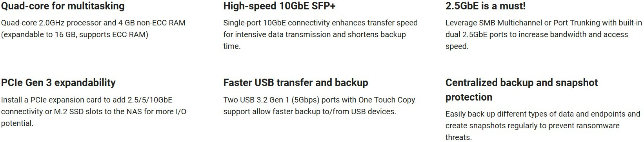Click the PCIe expansion card description

94,111
